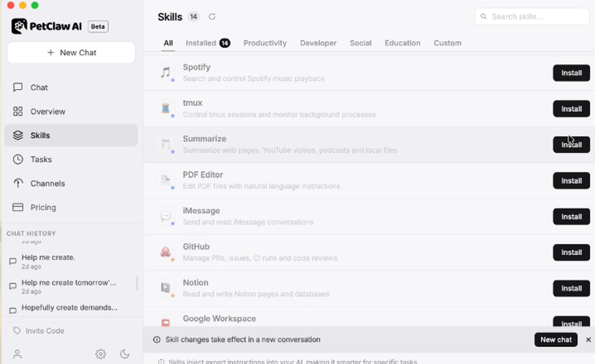Click the GitHub octopus icon
The height and width of the screenshot is (364, 595).
point(166,252)
